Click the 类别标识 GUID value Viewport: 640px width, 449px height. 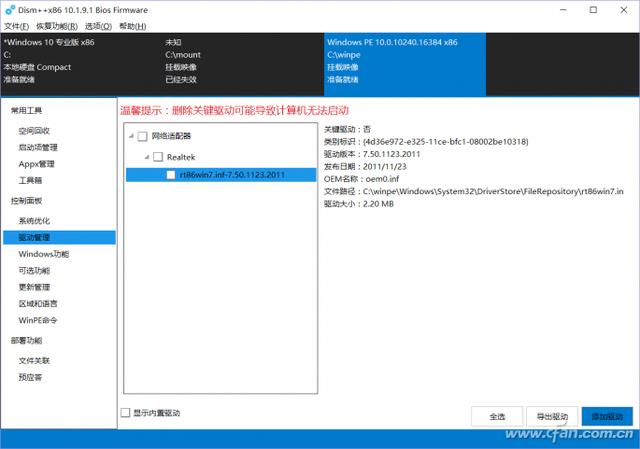(x=445, y=142)
